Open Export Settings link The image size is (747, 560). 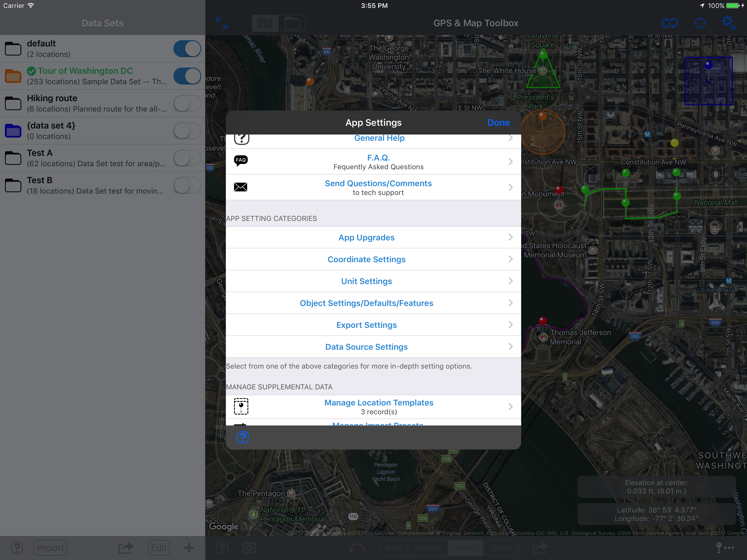(366, 325)
